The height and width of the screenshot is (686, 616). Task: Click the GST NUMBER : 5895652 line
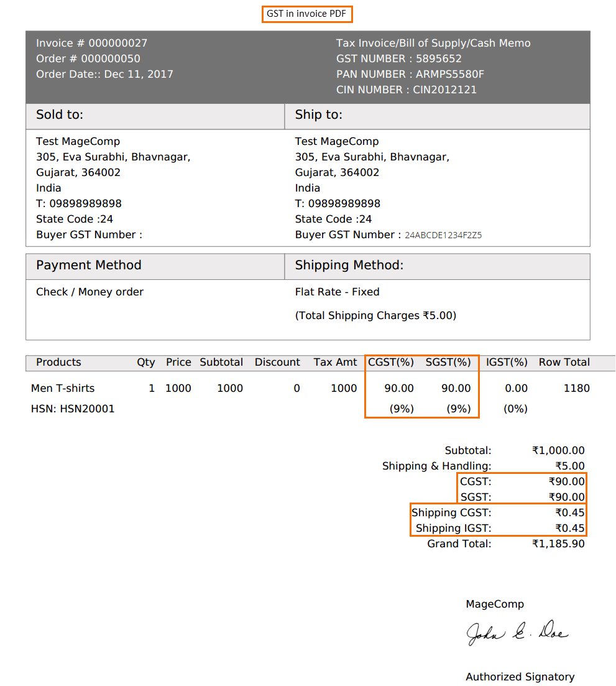coord(398,59)
